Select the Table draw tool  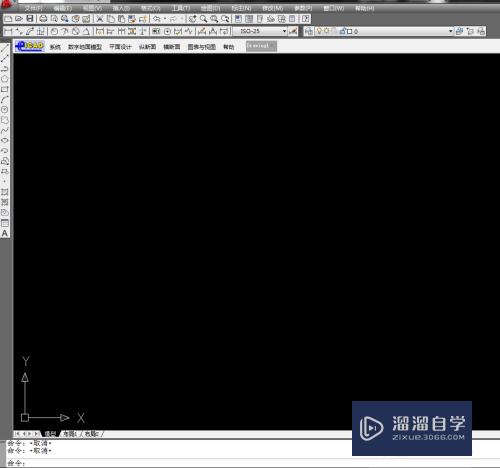(5, 223)
